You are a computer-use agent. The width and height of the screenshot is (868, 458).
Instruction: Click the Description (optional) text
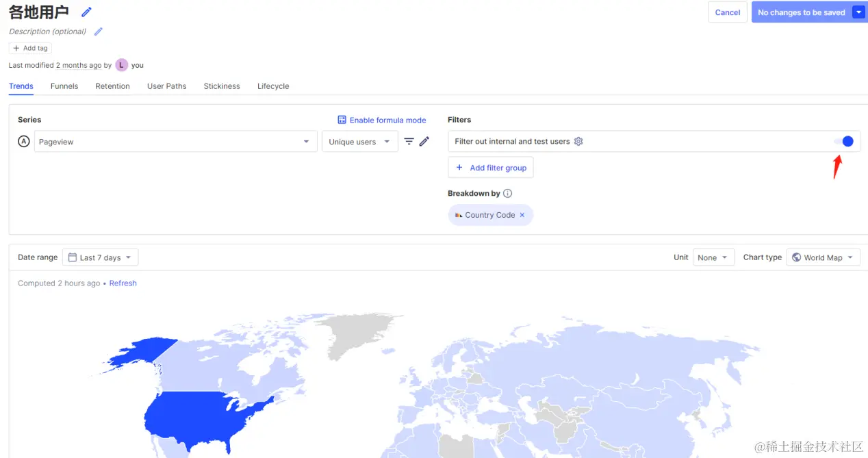point(48,31)
